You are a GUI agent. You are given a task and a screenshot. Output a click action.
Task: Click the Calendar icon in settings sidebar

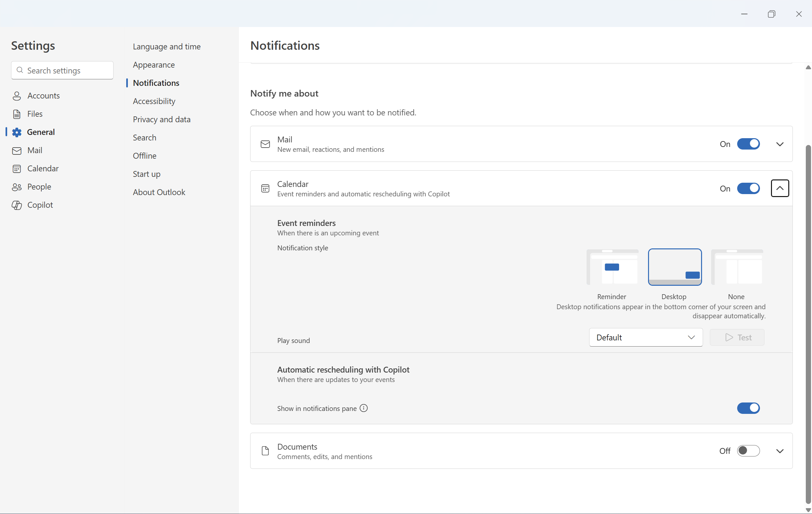click(17, 169)
